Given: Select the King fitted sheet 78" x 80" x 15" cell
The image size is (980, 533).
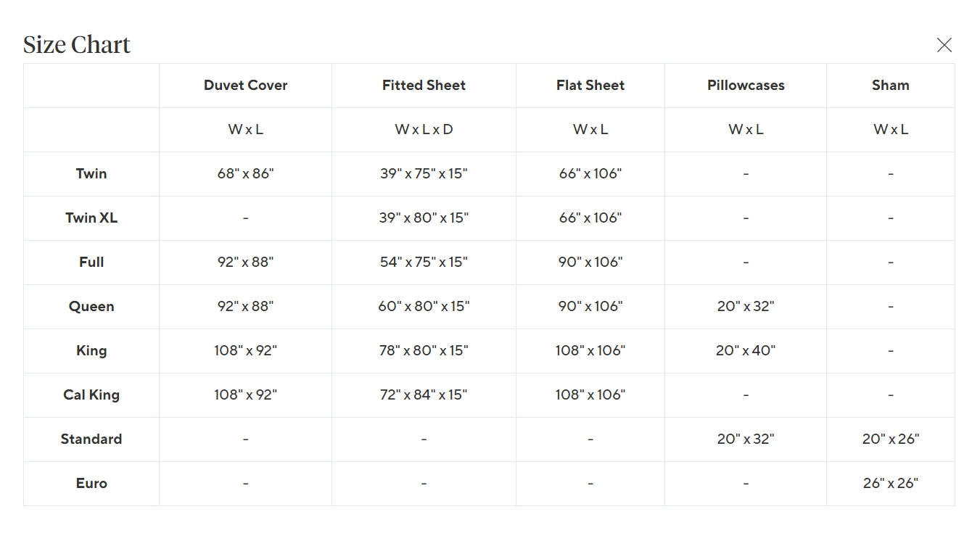Looking at the screenshot, I should 424,351.
